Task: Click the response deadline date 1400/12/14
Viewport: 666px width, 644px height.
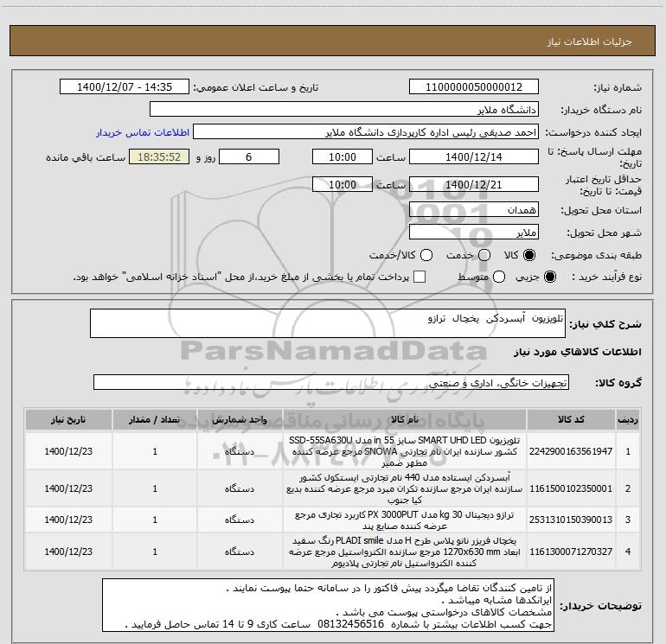Action: 474,156
